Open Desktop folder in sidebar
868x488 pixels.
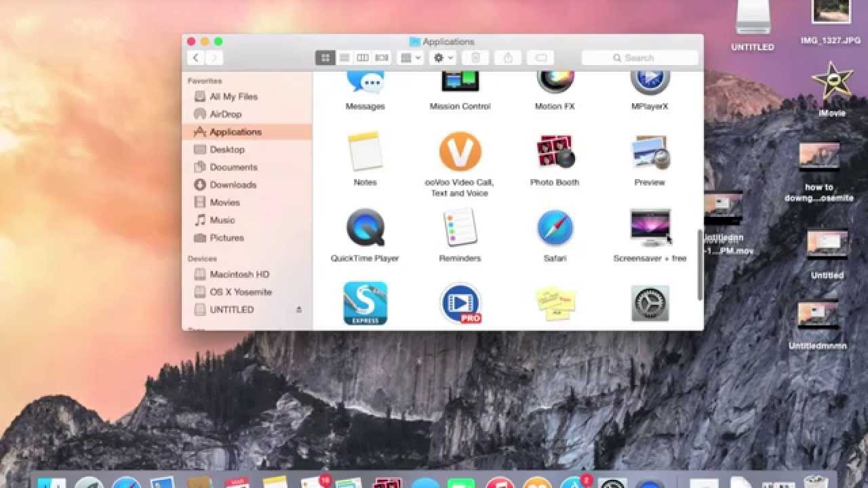pos(247,150)
